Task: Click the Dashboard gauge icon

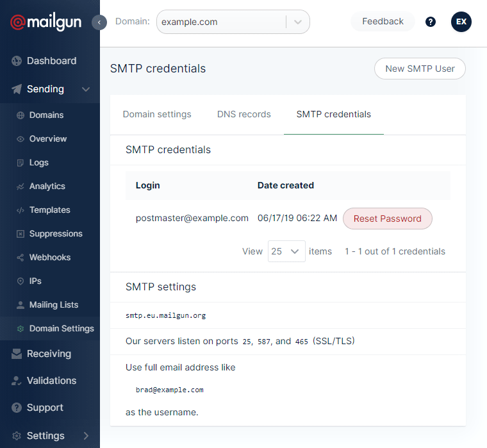Action: pyautogui.click(x=17, y=61)
